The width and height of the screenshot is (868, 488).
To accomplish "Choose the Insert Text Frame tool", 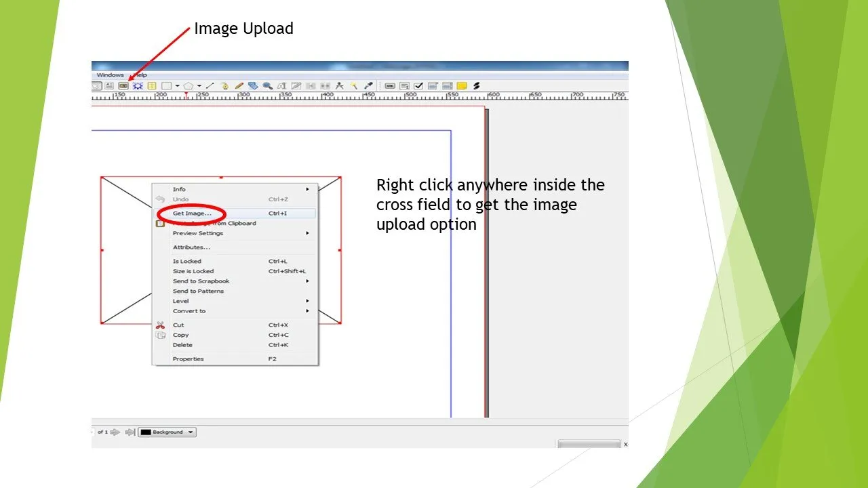I will tap(109, 86).
